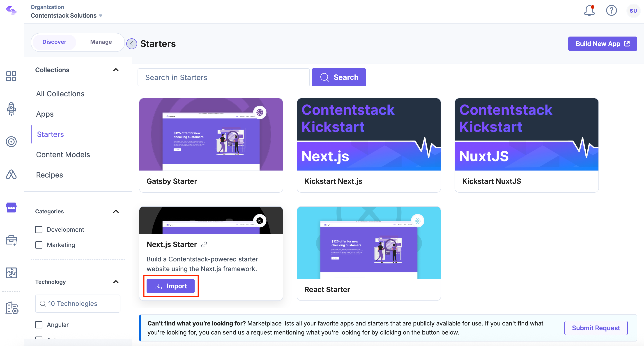Check the Development category checkbox

click(x=39, y=229)
